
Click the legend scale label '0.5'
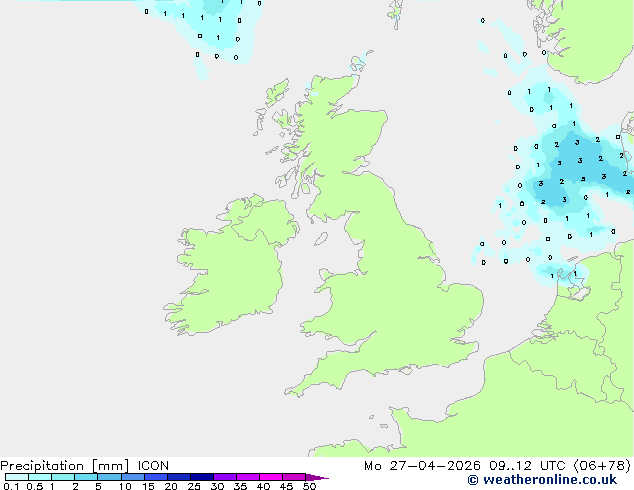[x=34, y=486]
